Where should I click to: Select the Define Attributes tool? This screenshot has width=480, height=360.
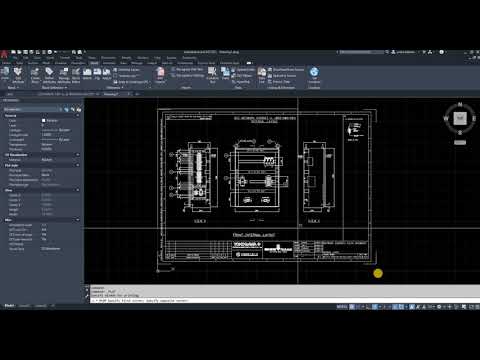coord(49,75)
